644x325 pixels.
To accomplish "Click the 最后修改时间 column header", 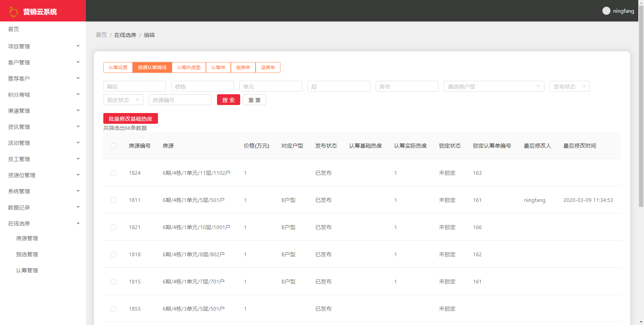I will coord(580,146).
